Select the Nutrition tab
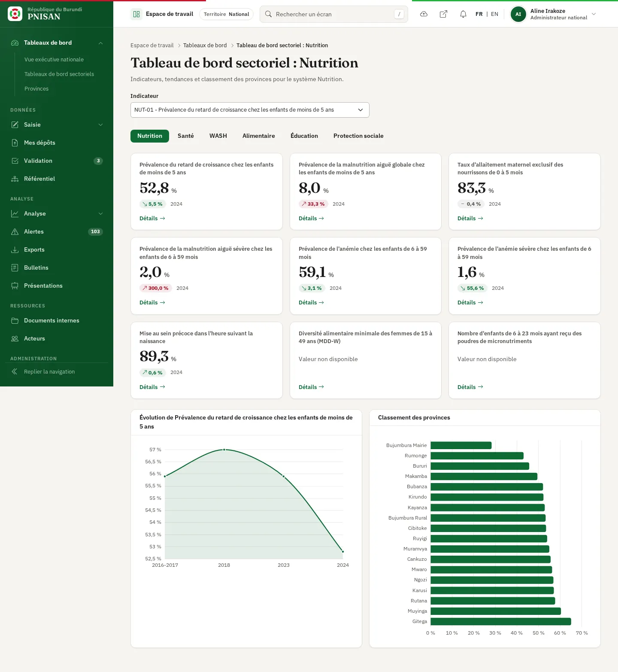 [150, 136]
